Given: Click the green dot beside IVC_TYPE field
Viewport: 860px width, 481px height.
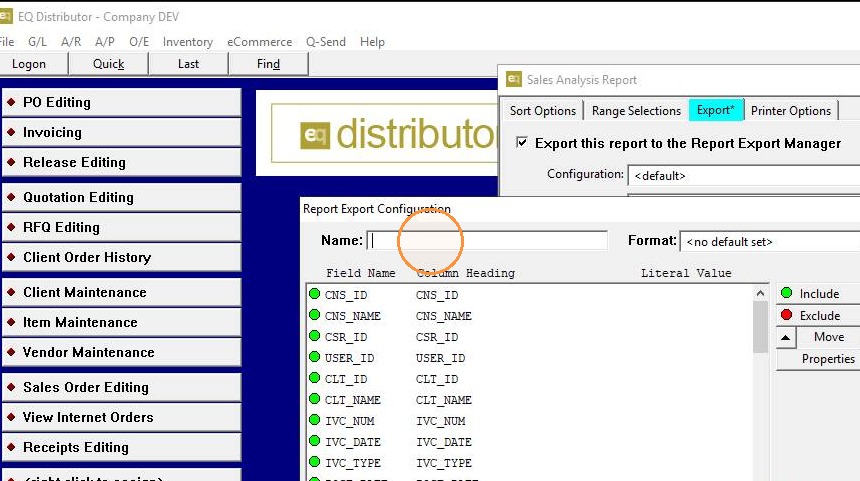Looking at the screenshot, I should pyautogui.click(x=314, y=462).
